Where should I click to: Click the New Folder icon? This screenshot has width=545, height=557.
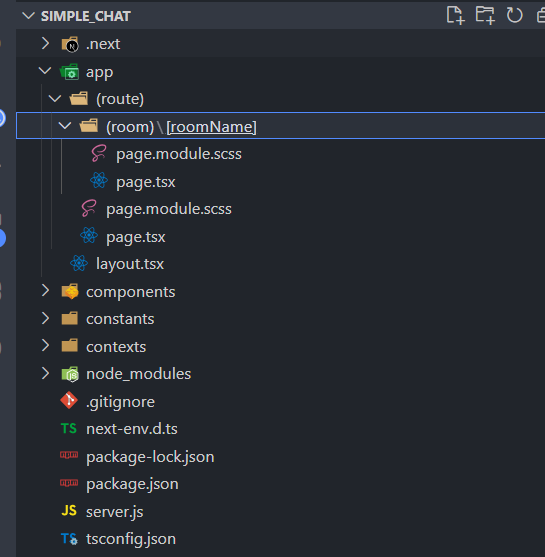(x=485, y=16)
